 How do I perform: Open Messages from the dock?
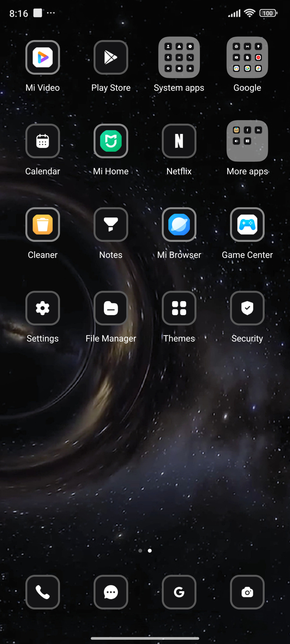tap(111, 592)
